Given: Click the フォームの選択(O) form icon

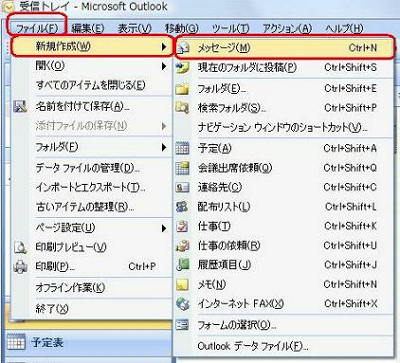Looking at the screenshot, I should (183, 324).
